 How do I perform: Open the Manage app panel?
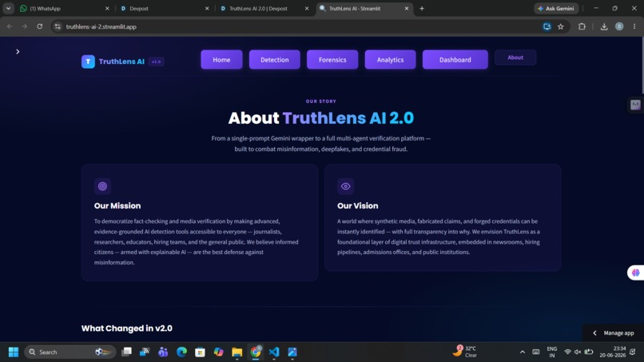613,332
